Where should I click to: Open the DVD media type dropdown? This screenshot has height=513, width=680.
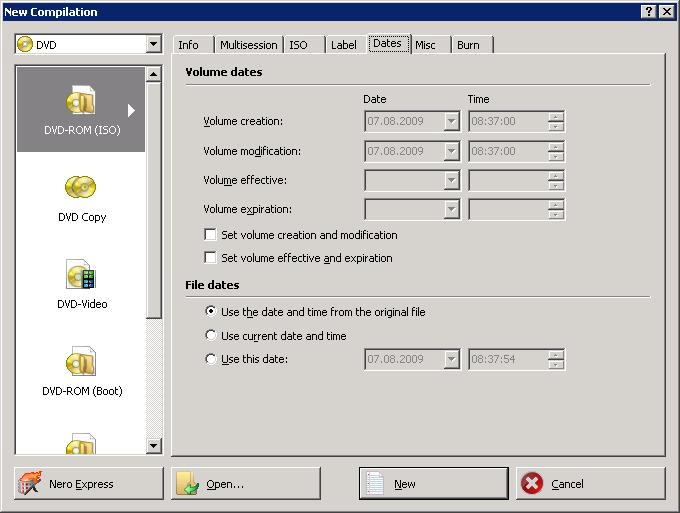[x=154, y=44]
